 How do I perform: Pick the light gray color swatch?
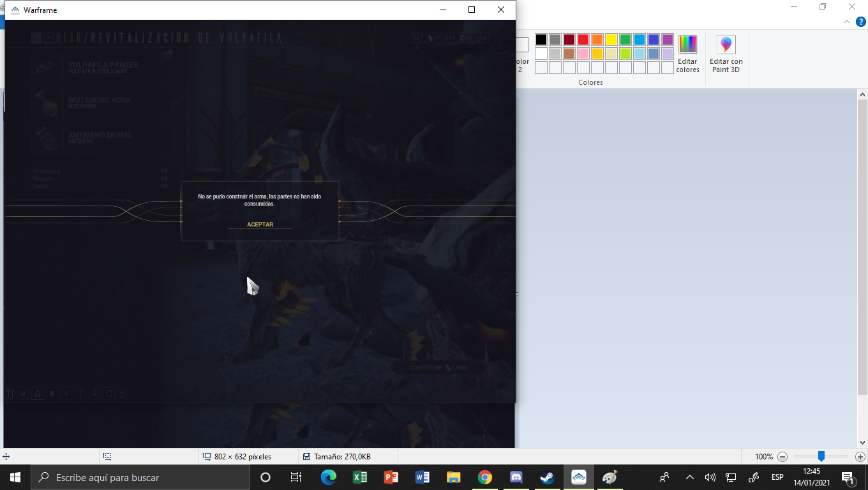(555, 54)
